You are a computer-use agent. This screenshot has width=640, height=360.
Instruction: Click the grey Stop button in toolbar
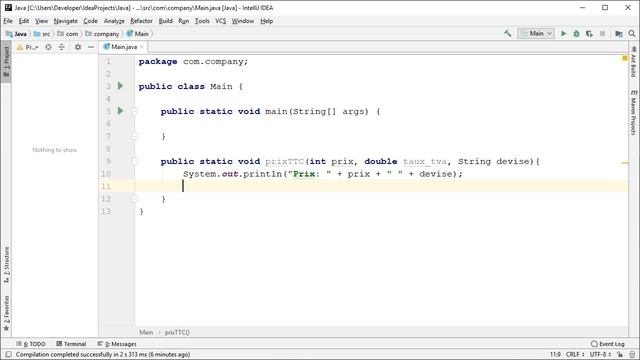point(602,33)
